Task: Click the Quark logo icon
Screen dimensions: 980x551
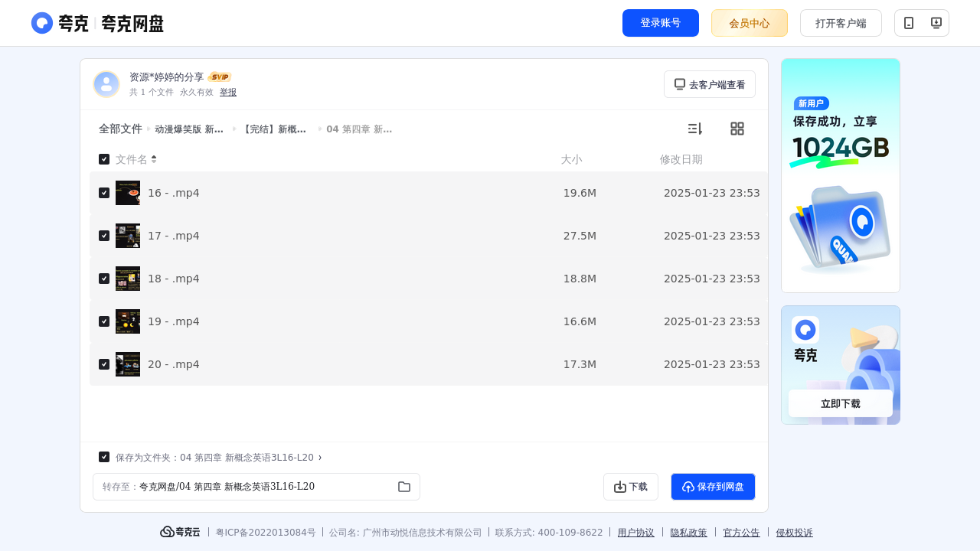Action: point(42,23)
